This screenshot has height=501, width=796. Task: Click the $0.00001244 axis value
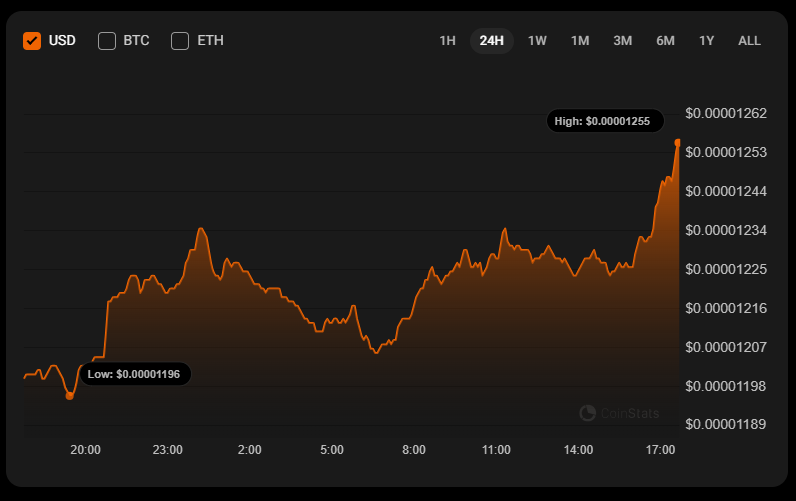726,191
